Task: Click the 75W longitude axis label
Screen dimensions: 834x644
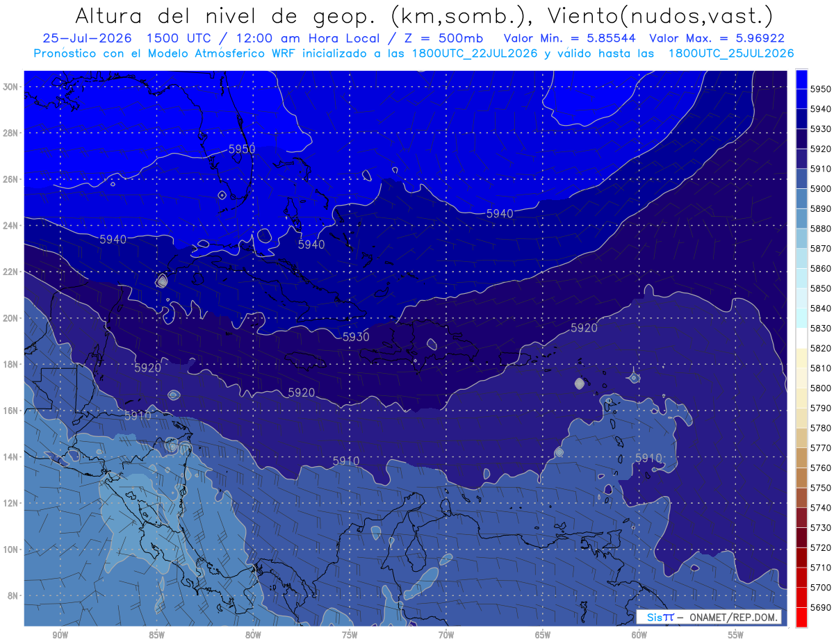Action: click(x=350, y=635)
